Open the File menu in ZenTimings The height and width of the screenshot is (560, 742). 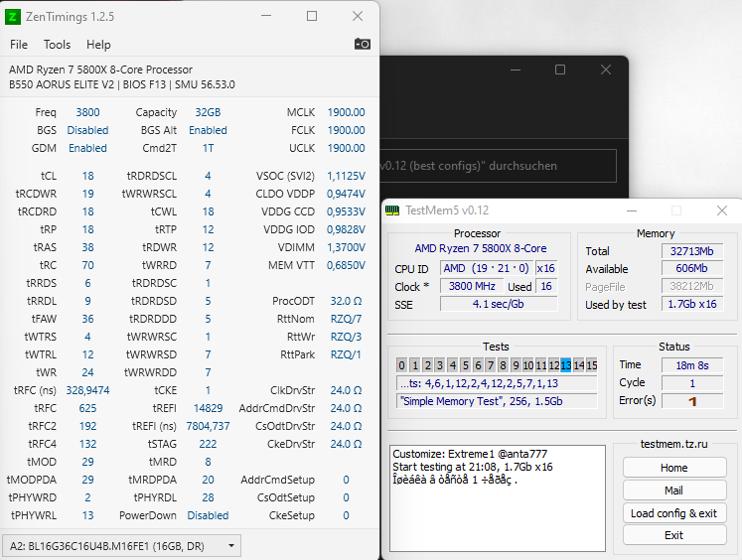click(x=19, y=45)
